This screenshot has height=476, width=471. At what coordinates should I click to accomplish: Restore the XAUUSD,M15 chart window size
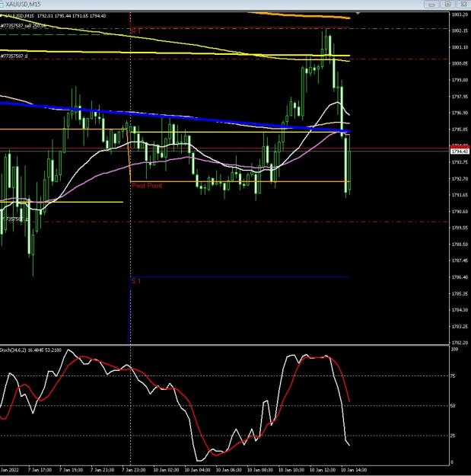pos(447,5)
